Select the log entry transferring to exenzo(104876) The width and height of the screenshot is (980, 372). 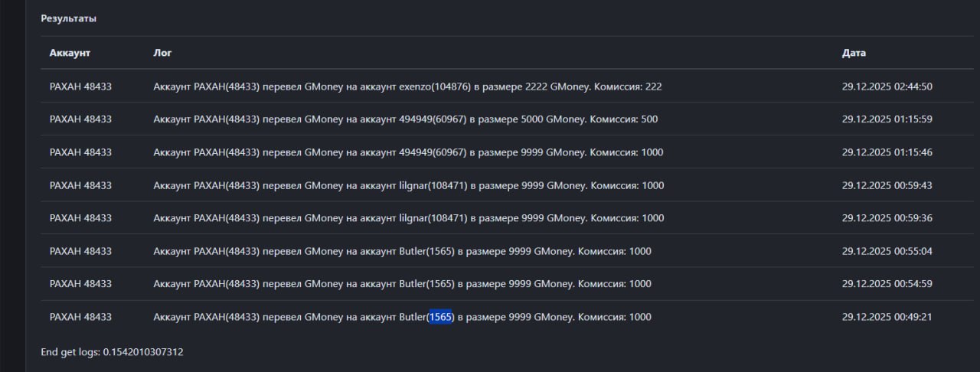[407, 86]
